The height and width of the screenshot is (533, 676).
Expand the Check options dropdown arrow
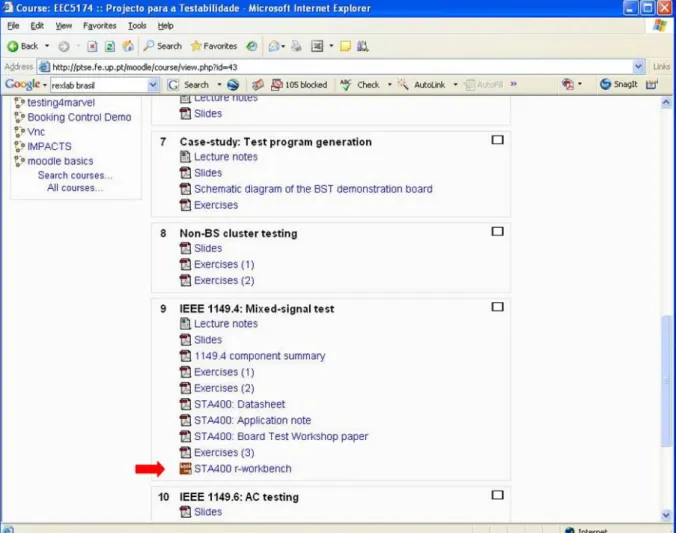coord(390,85)
